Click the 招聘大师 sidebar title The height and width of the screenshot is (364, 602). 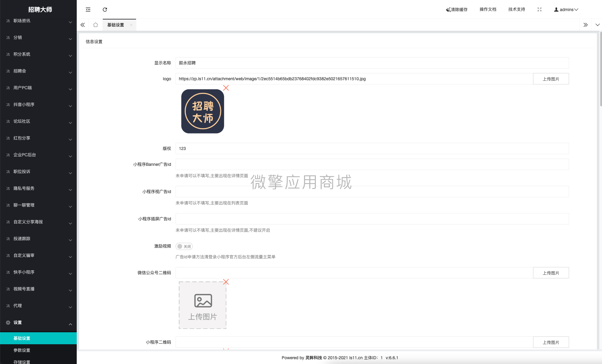pyautogui.click(x=40, y=10)
